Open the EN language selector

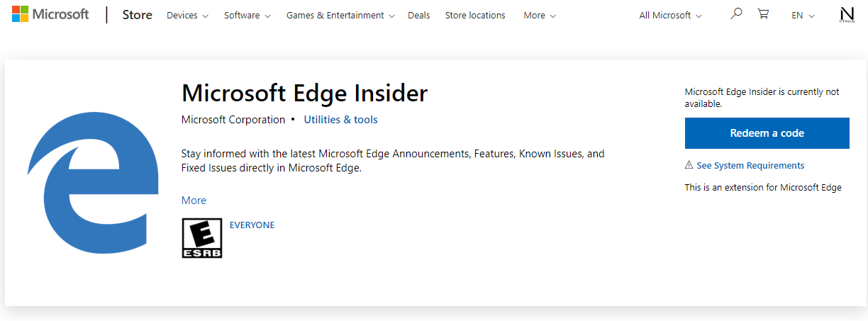click(x=803, y=15)
